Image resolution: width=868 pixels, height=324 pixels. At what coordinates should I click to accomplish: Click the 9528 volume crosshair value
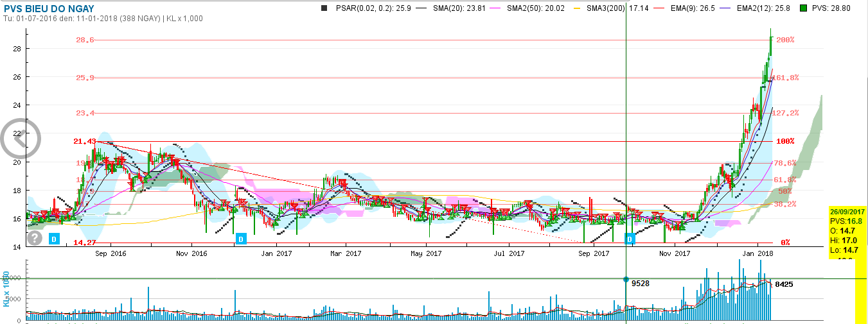click(x=641, y=283)
